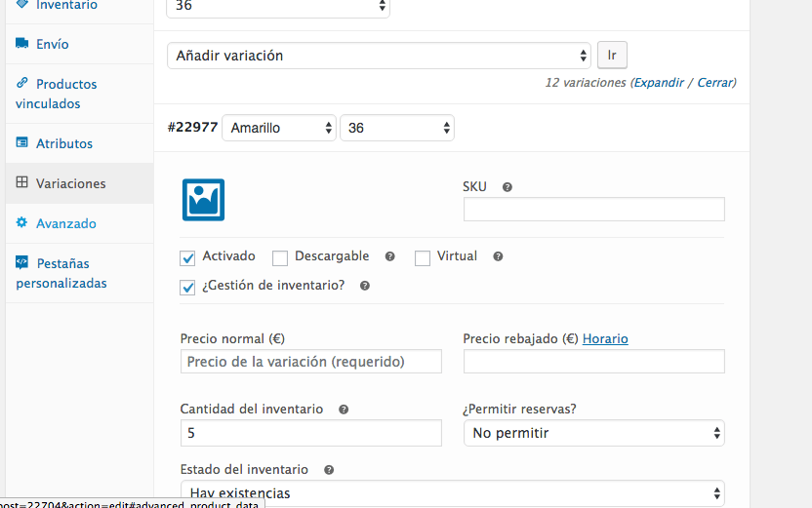Open the size 36 dropdown for variation #22977
Viewport: 812px width, 508px height.
click(x=397, y=128)
